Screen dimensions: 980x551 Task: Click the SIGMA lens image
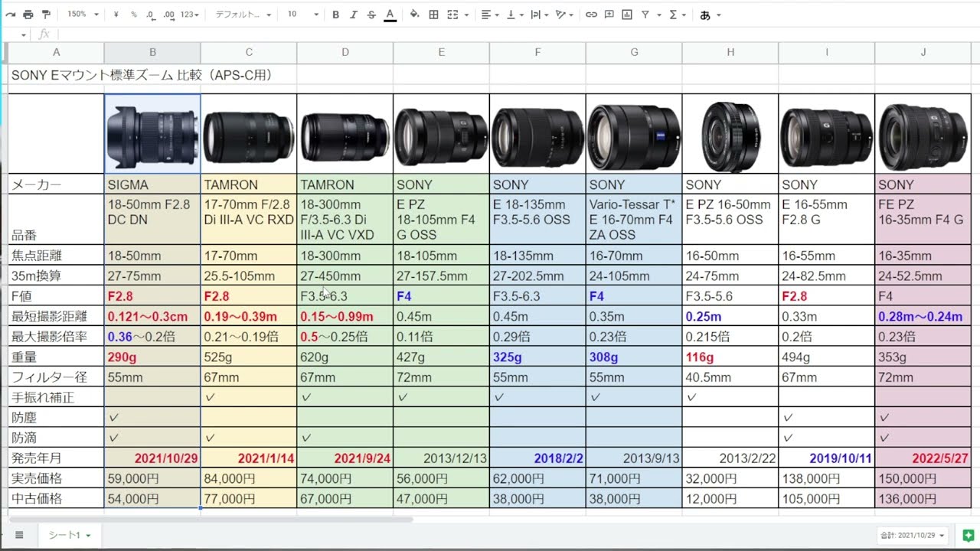pyautogui.click(x=152, y=135)
